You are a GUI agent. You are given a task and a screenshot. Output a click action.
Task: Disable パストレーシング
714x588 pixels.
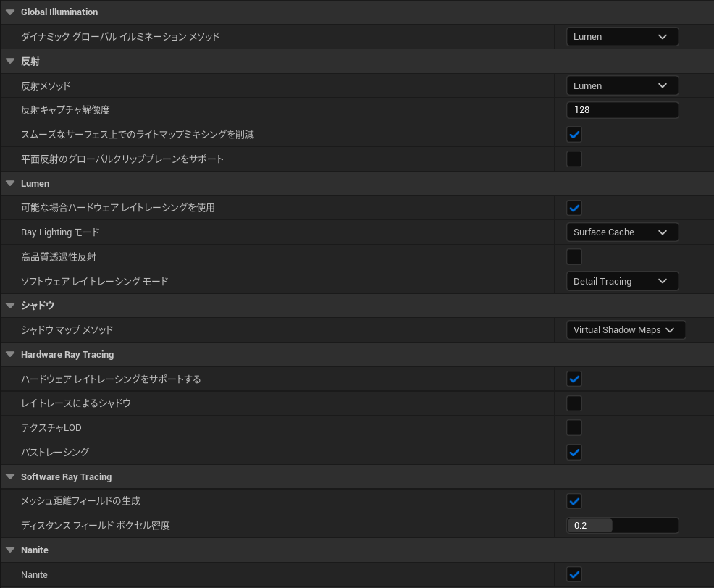pos(574,452)
